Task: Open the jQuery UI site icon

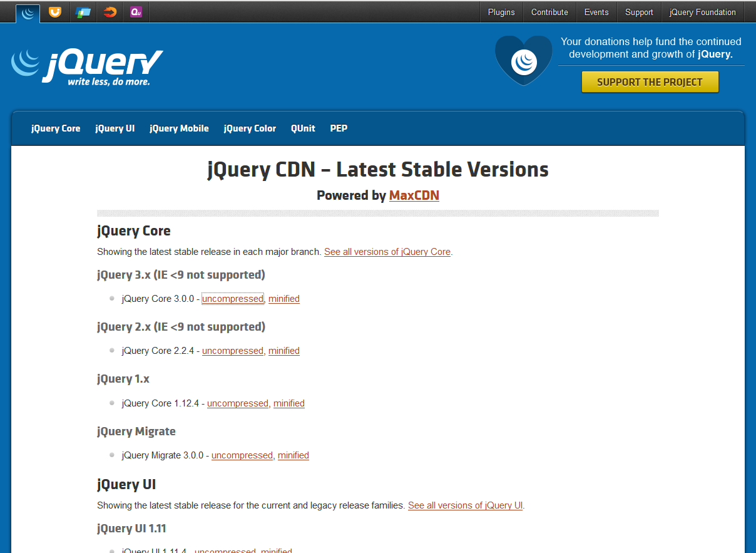Action: click(x=55, y=12)
